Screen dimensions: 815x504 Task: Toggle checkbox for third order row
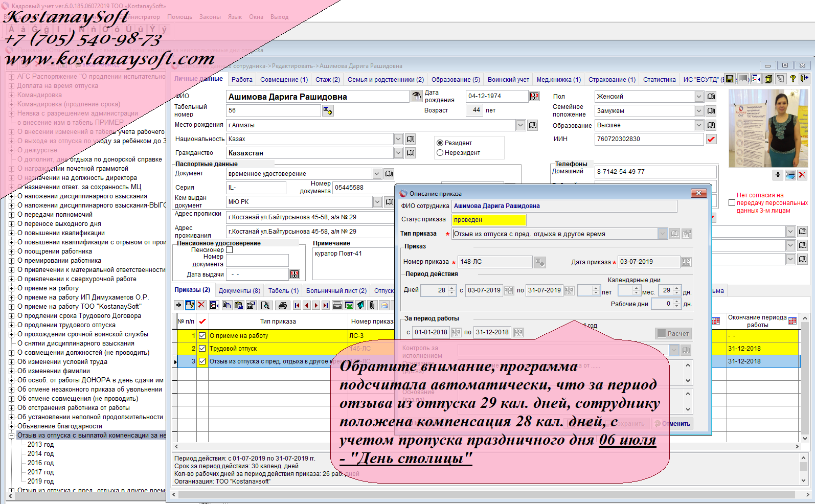[x=202, y=361]
